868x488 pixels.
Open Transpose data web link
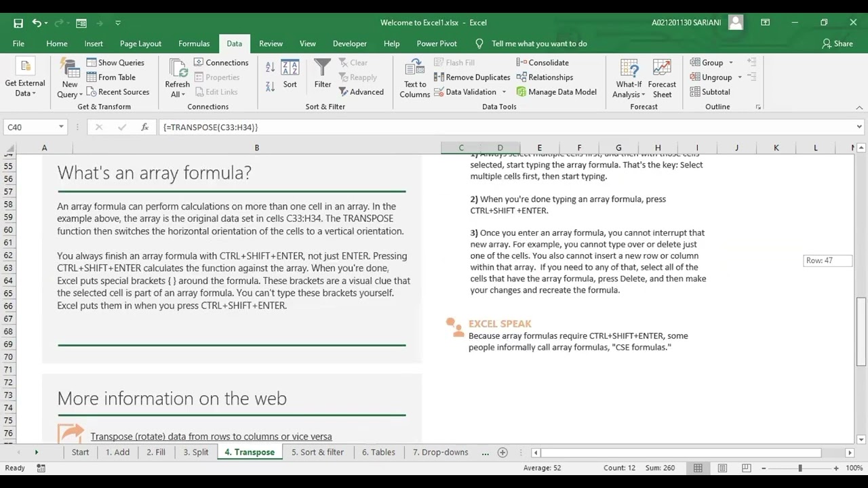pos(211,436)
